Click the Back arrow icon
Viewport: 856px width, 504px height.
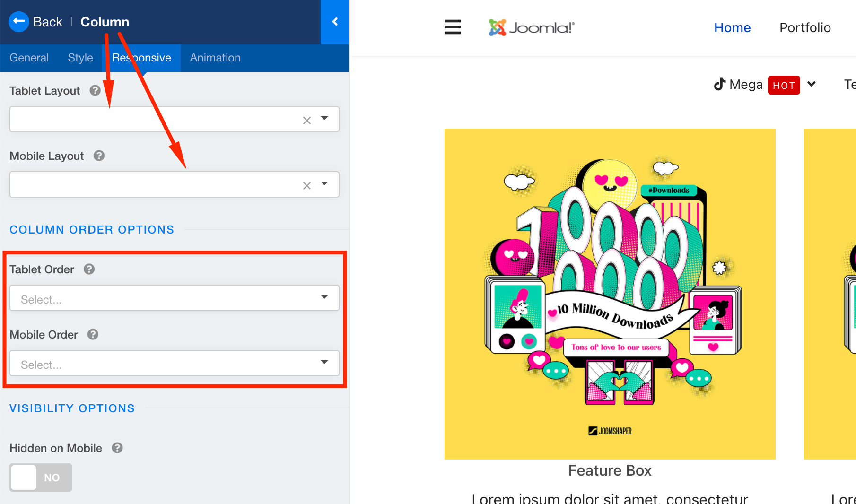tap(19, 22)
